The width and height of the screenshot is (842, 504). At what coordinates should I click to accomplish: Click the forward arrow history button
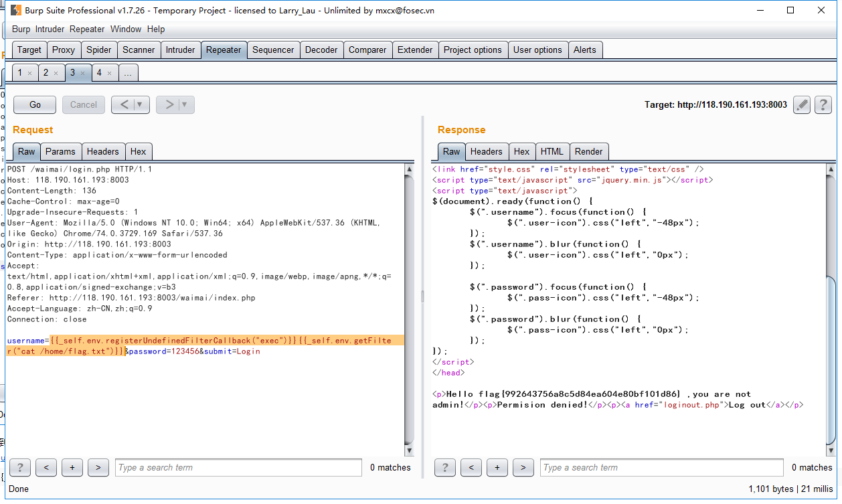click(168, 104)
